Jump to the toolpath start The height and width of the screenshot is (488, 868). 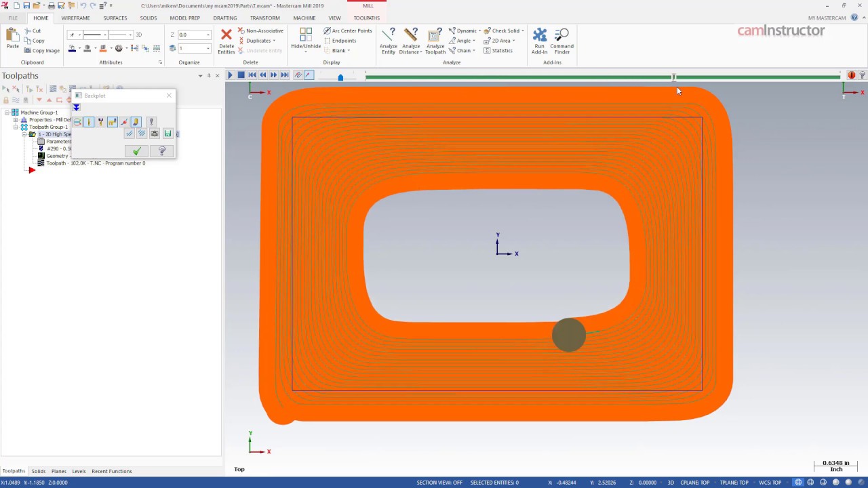pyautogui.click(x=252, y=75)
